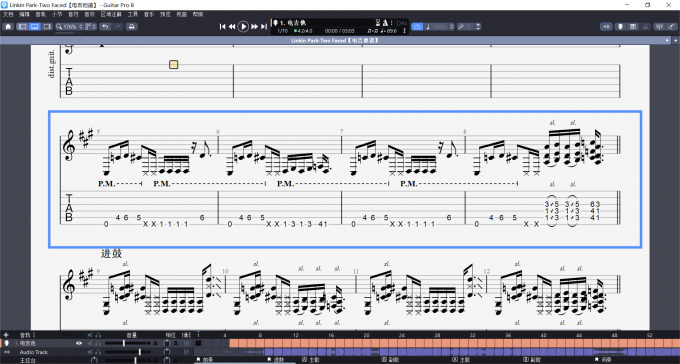
Task: Solo the 电吉他 track with the headphones icon
Action: point(98,343)
